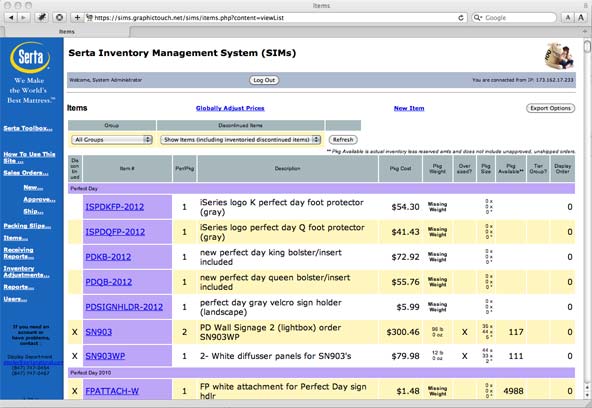Viewport: 592px width, 408px height.
Task: Go back with the browser back arrow
Action: (x=11, y=17)
